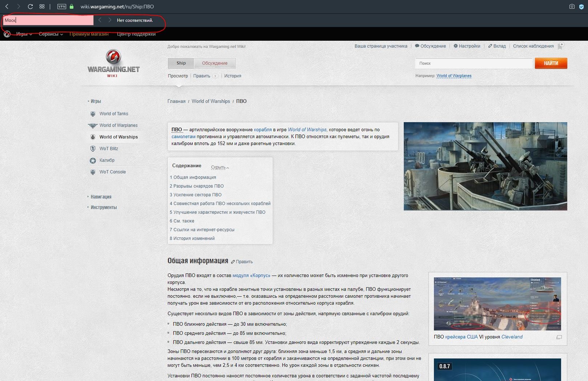Jump to 8 История изменений
This screenshot has height=381, width=588.
[x=192, y=238]
